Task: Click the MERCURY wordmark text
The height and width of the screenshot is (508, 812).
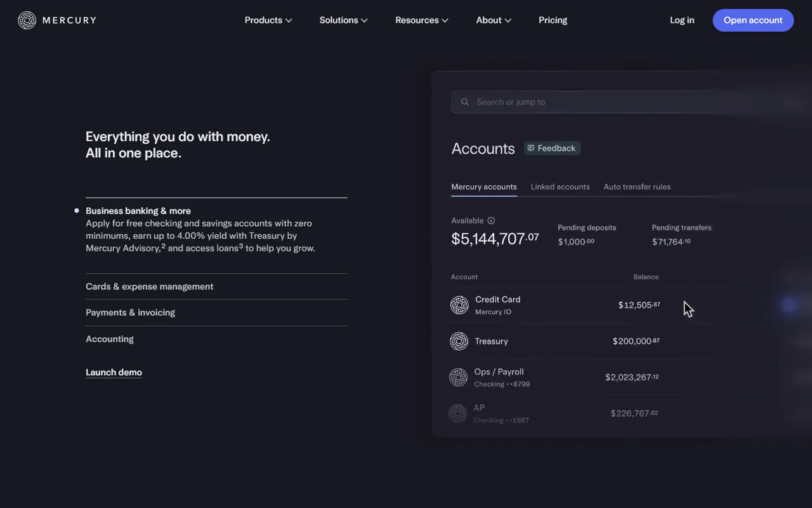Action: click(x=70, y=20)
